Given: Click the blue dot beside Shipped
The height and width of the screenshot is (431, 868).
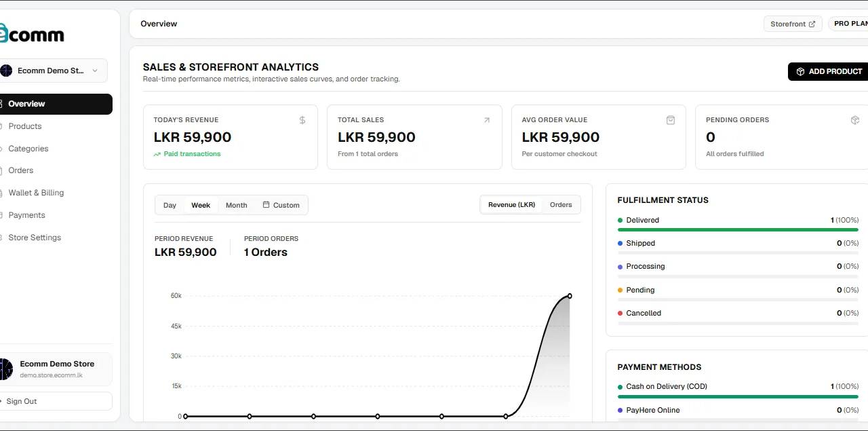Looking at the screenshot, I should 620,243.
